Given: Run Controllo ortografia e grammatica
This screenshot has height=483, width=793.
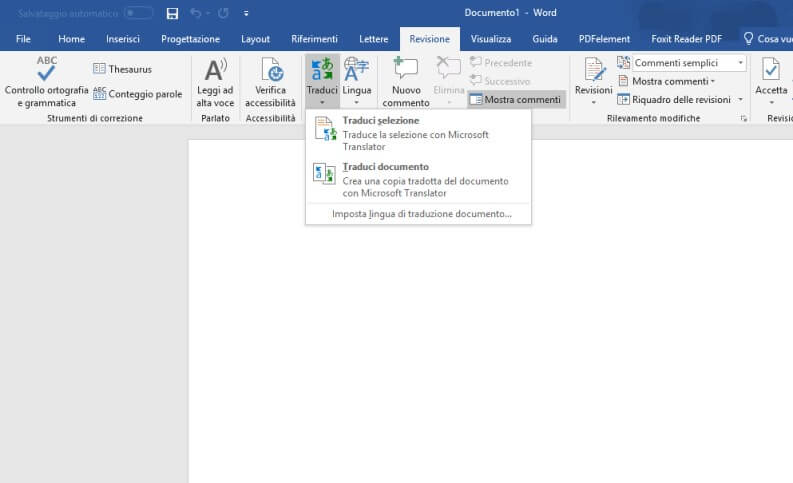Looking at the screenshot, I should pyautogui.click(x=46, y=82).
